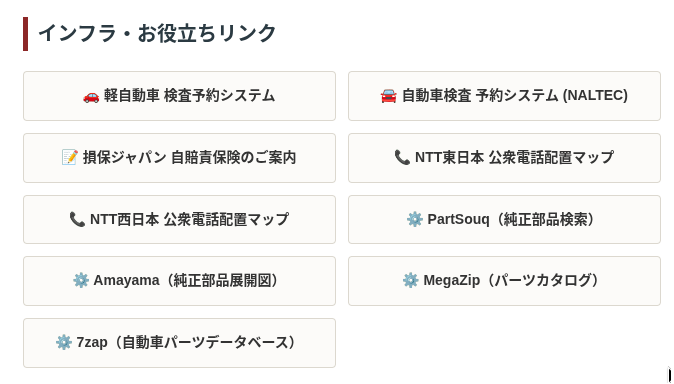Open 損保ジャパン 自賠責保険のご案内 link
The height and width of the screenshot is (384, 674).
[179, 158]
